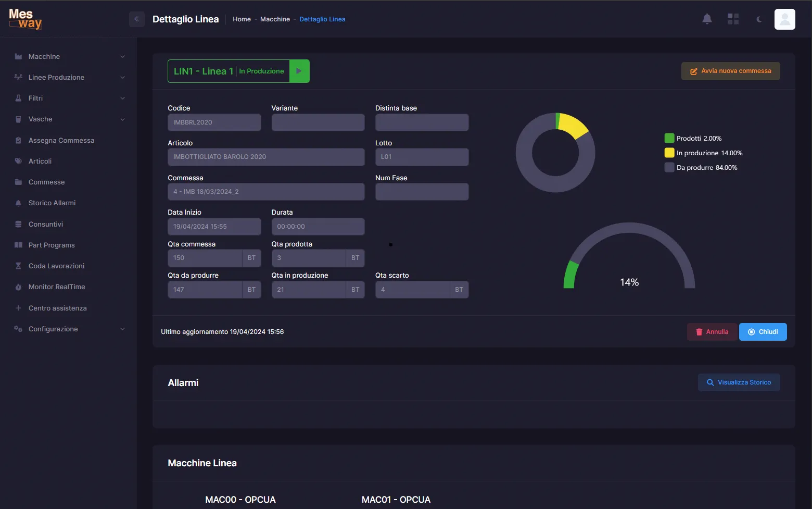This screenshot has width=812, height=509.
Task: Click Visualizza Storico button
Action: pyautogui.click(x=739, y=382)
